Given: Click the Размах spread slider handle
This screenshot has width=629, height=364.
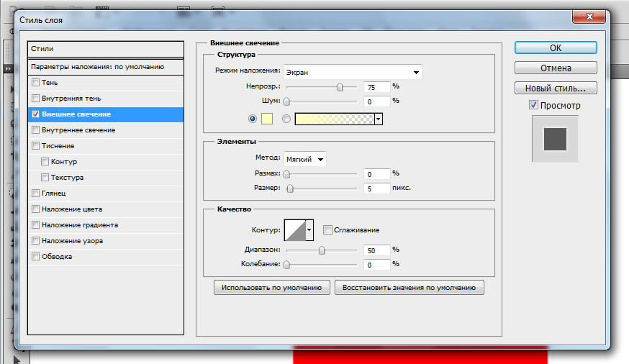Looking at the screenshot, I should tap(286, 174).
